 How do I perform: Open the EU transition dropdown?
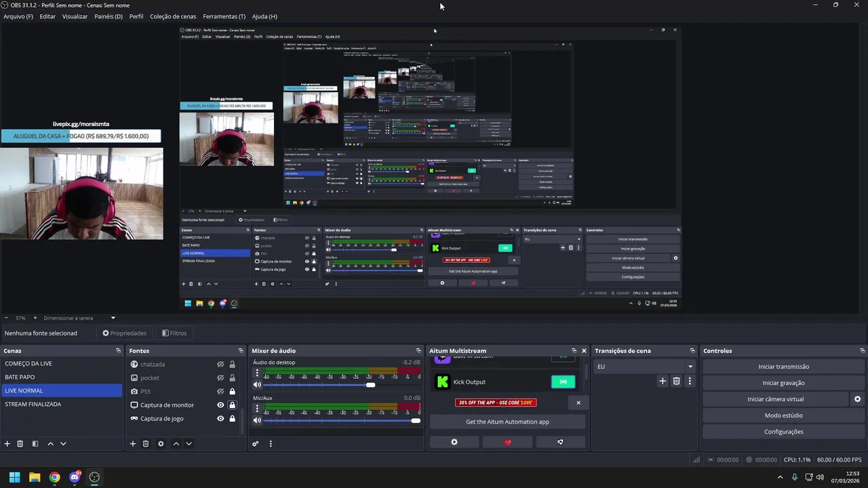tap(644, 367)
